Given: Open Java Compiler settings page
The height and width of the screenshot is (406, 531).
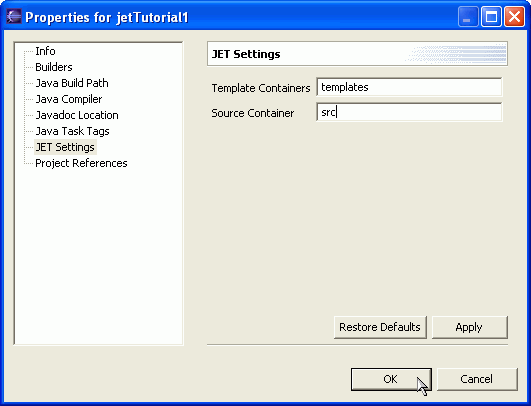Looking at the screenshot, I should 69,99.
